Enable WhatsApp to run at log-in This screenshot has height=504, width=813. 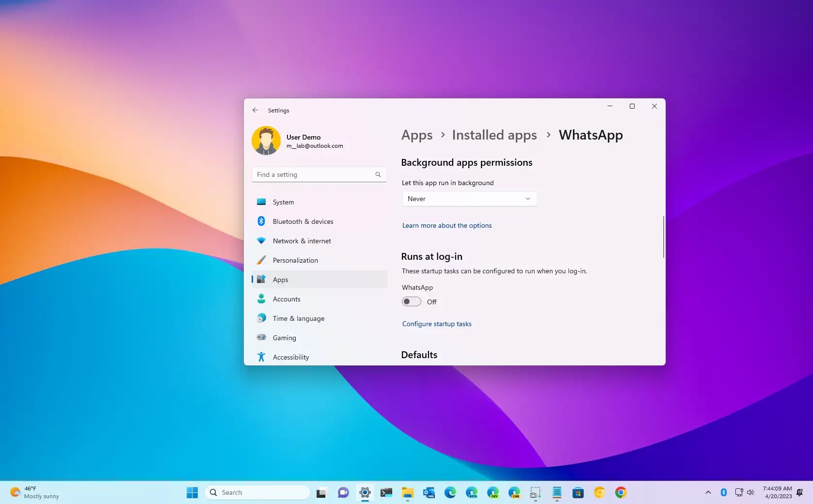coord(411,301)
